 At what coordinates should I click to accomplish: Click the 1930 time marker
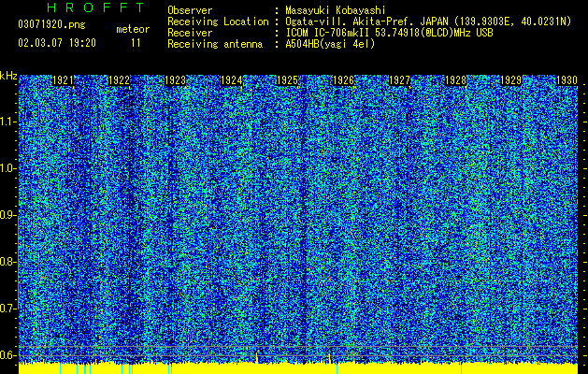pyautogui.click(x=567, y=80)
